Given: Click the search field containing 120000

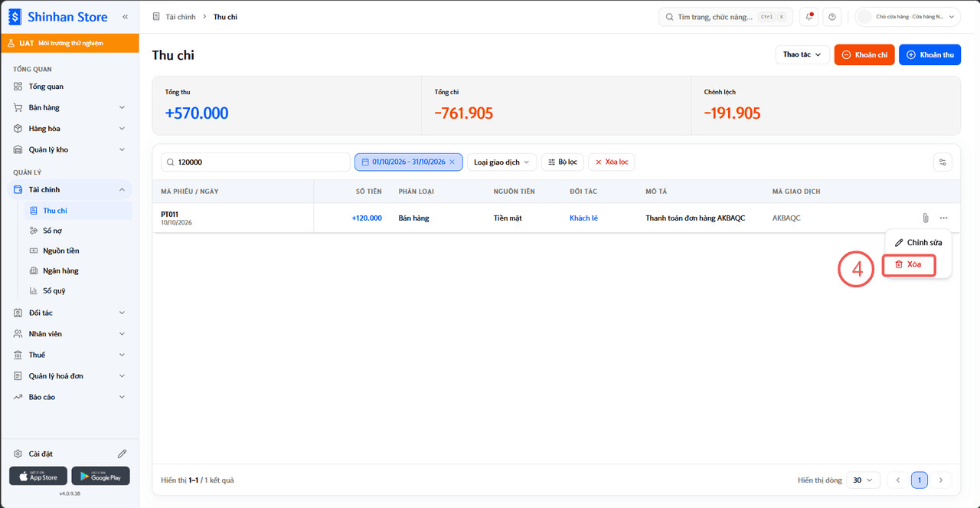Looking at the screenshot, I should pos(255,162).
